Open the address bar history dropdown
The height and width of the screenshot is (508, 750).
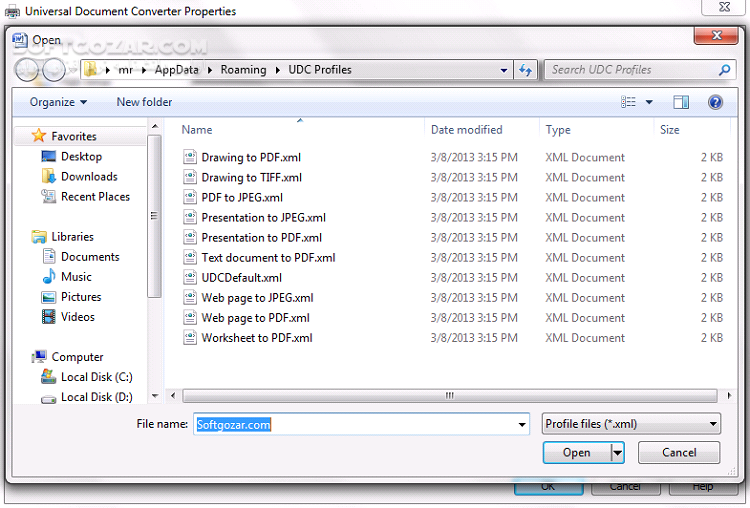[504, 70]
